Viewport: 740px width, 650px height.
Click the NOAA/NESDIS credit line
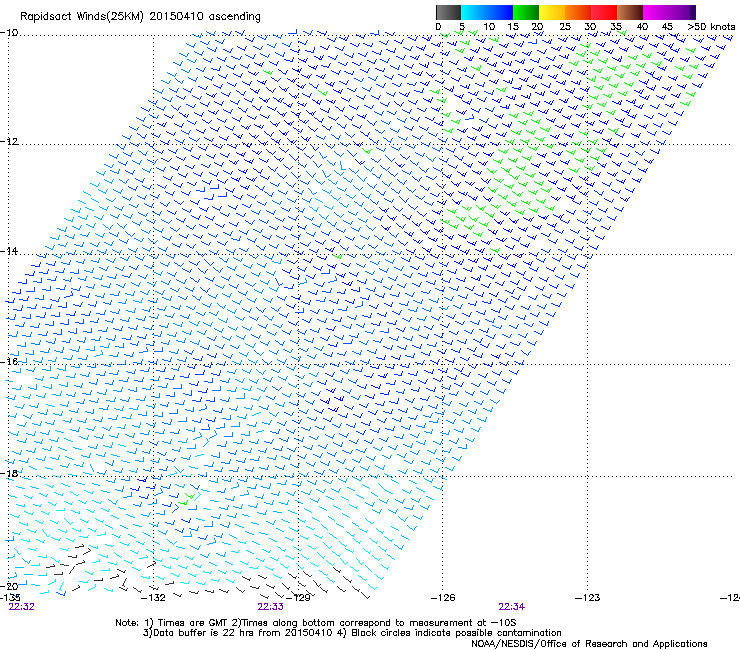pyautogui.click(x=589, y=644)
